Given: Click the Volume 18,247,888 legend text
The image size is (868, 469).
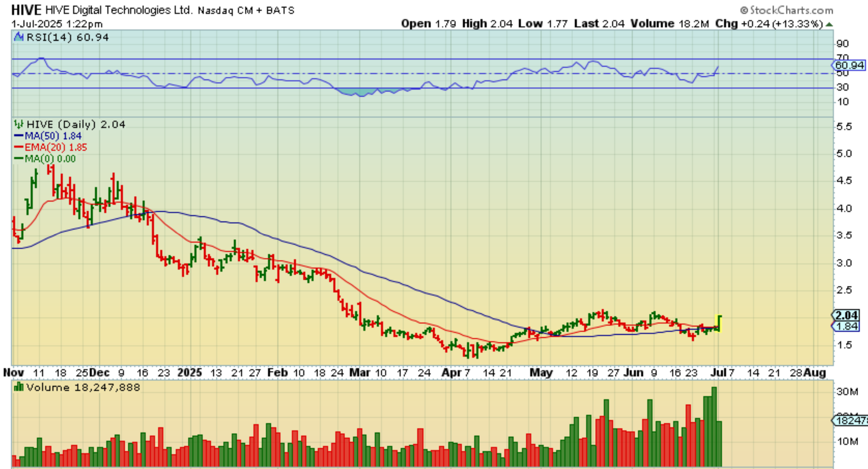Looking at the screenshot, I should 83,387.
